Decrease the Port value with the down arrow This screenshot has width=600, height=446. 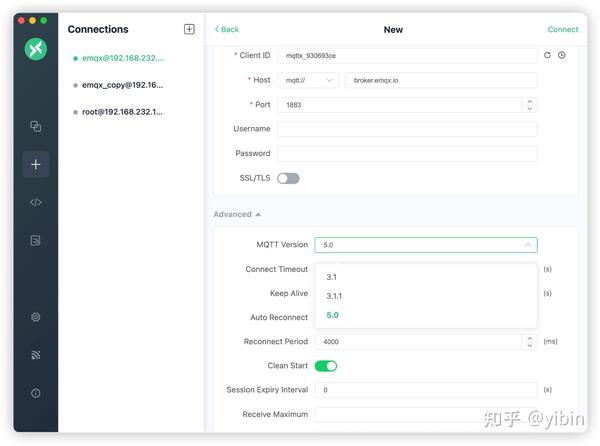[x=530, y=109]
